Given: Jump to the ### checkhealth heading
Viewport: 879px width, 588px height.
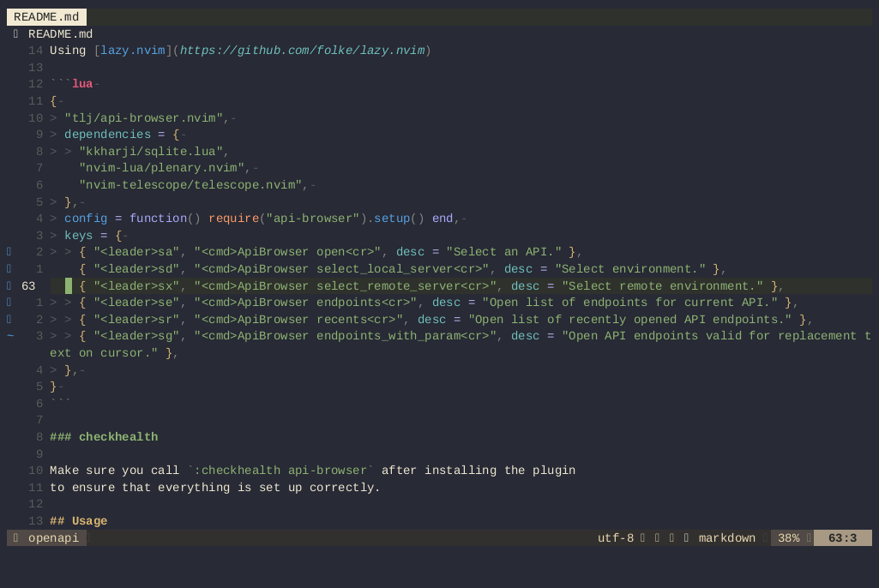Looking at the screenshot, I should [x=104, y=437].
